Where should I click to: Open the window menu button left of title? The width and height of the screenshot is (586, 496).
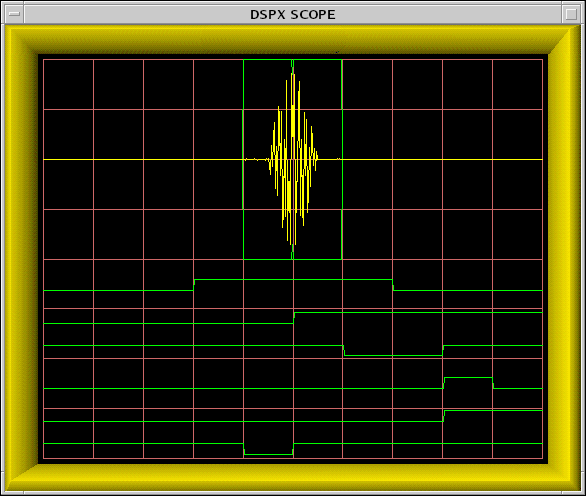pos(14,14)
